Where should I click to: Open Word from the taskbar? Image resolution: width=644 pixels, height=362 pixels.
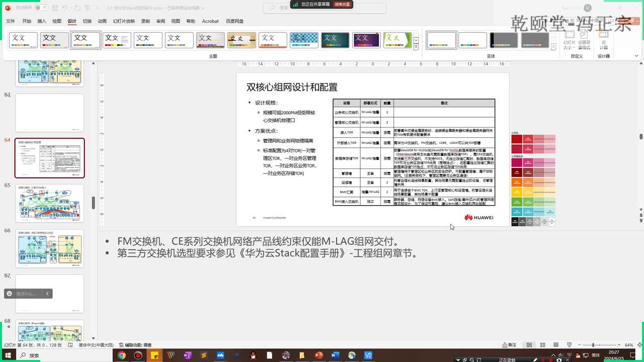[x=335, y=355]
